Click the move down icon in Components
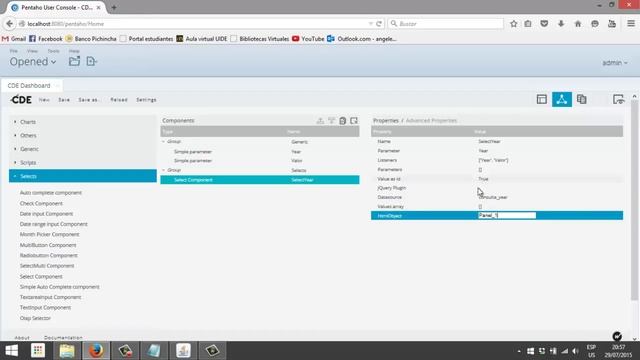 click(331, 120)
